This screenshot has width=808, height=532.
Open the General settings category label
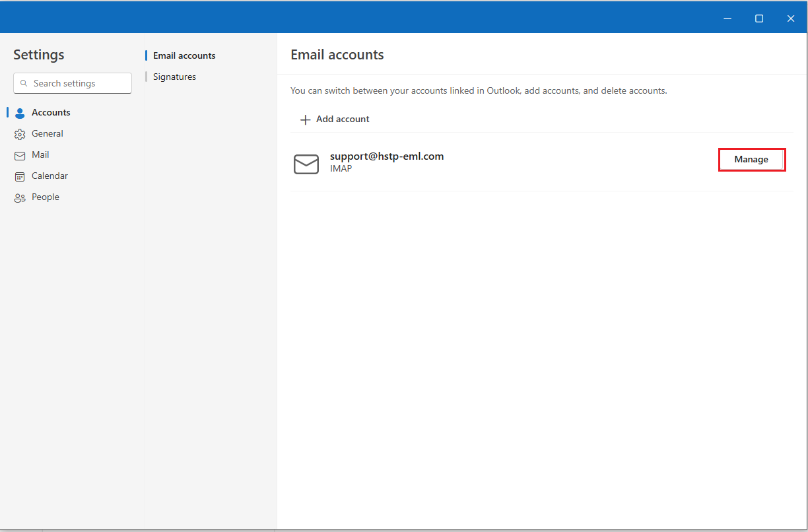(48, 134)
